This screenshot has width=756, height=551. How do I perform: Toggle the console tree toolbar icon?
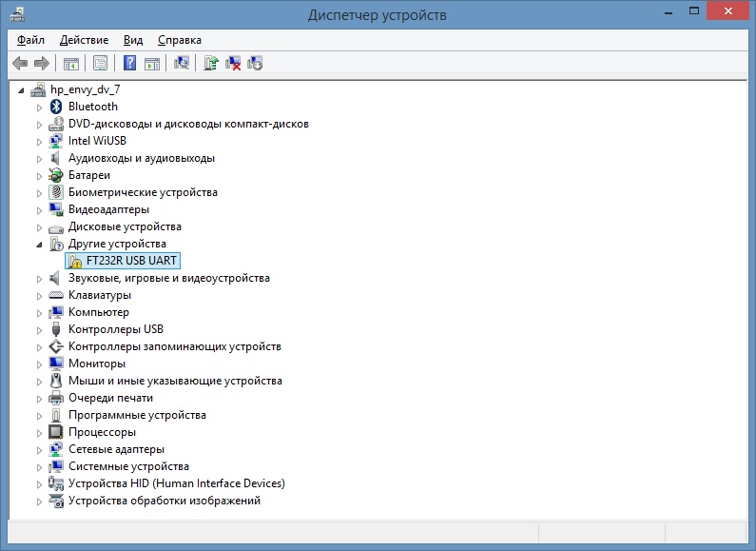(x=71, y=63)
